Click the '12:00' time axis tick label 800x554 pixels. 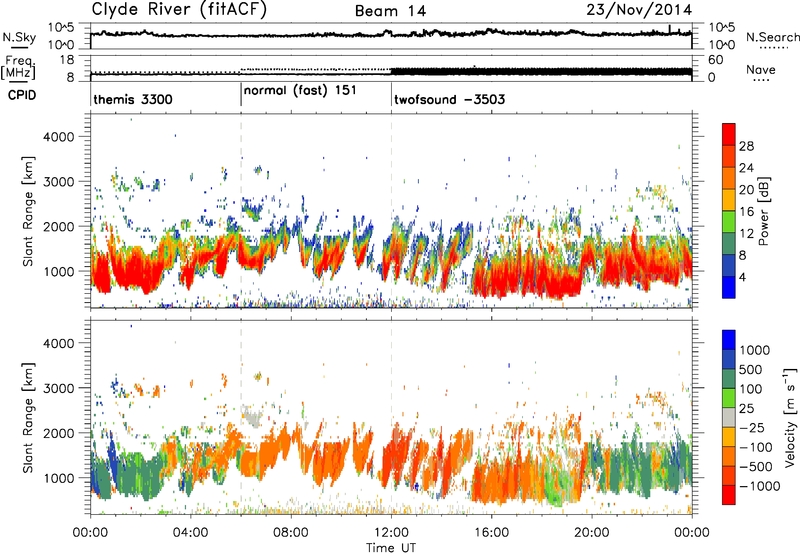coord(391,533)
